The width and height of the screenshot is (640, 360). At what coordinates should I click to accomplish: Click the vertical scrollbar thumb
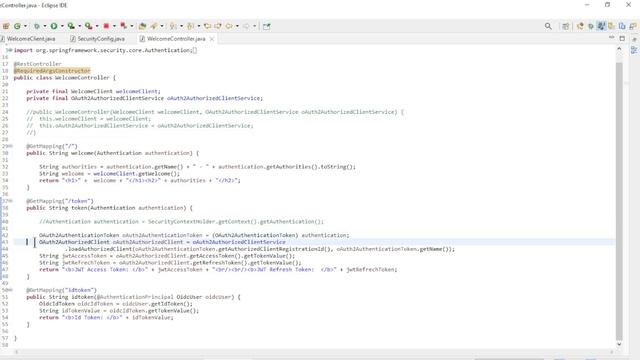(x=619, y=200)
